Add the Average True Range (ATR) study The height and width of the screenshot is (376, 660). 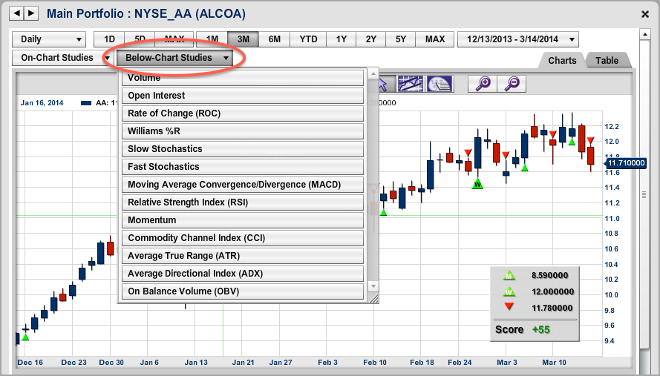(x=243, y=256)
